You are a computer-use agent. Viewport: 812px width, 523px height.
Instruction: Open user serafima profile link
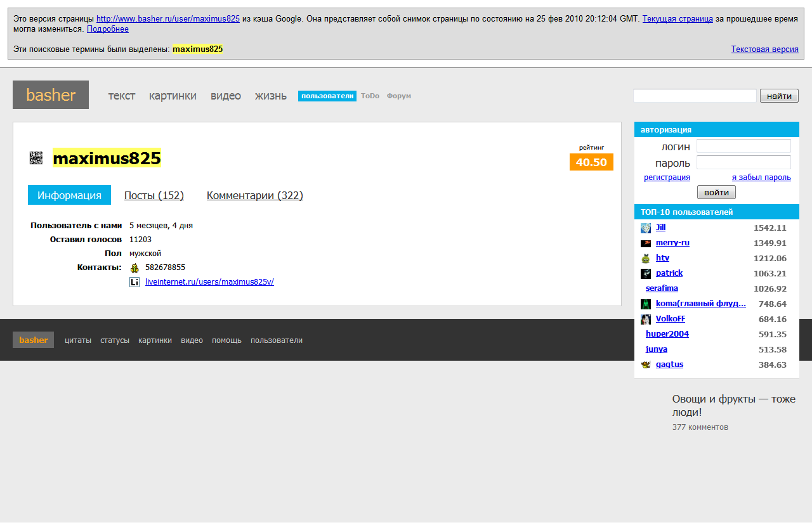(662, 288)
